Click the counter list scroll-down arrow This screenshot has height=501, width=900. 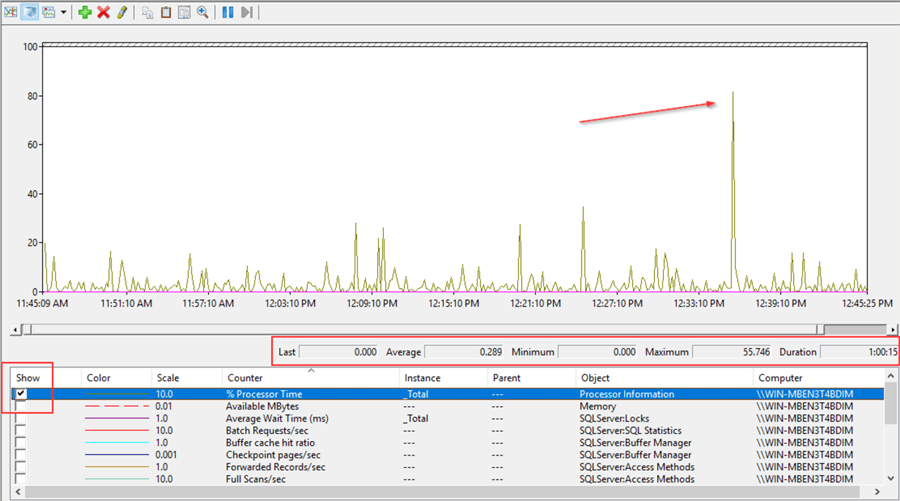click(x=890, y=479)
